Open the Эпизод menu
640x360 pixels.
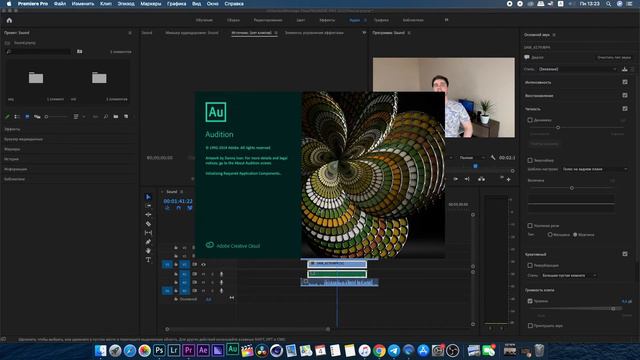click(126, 4)
